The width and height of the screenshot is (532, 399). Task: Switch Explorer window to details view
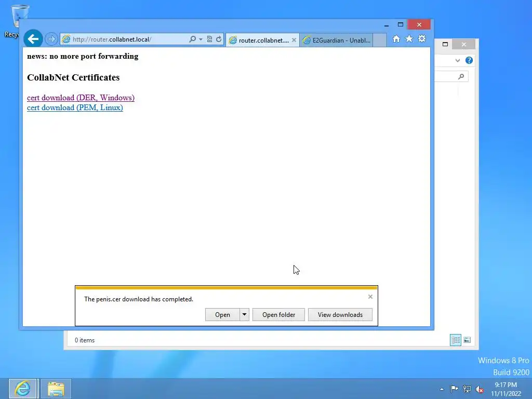pyautogui.click(x=455, y=340)
